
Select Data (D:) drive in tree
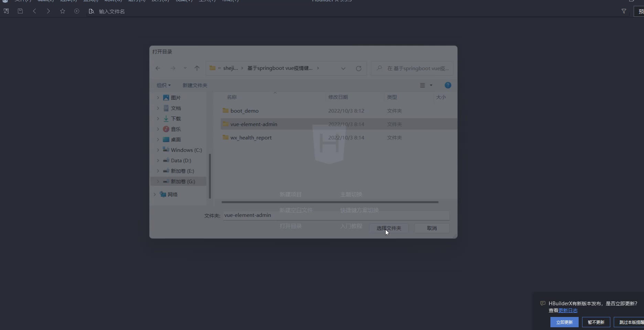tap(181, 161)
